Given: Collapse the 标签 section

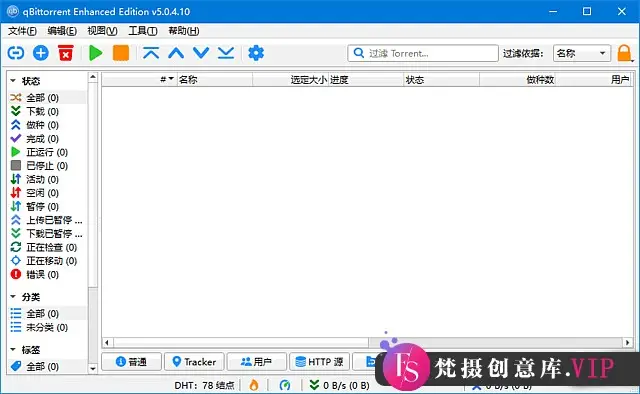Looking at the screenshot, I should (x=13, y=349).
